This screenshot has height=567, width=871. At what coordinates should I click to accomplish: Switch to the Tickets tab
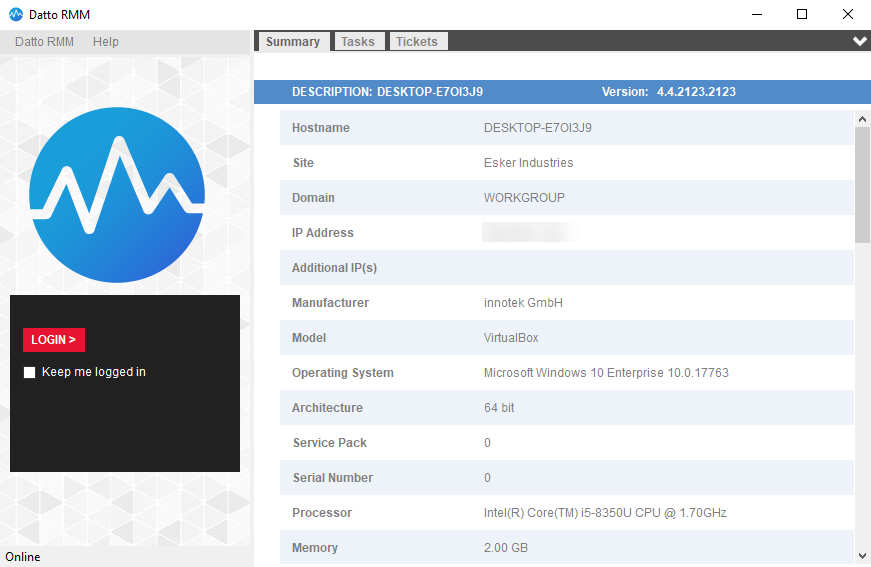417,42
